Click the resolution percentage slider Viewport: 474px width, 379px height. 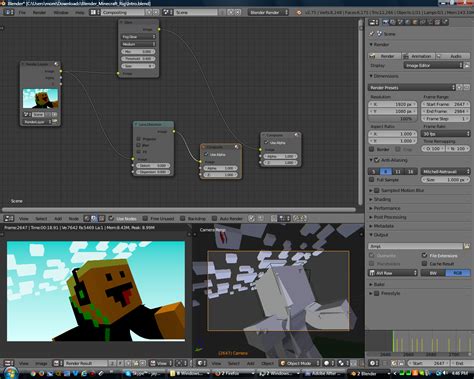(x=393, y=118)
